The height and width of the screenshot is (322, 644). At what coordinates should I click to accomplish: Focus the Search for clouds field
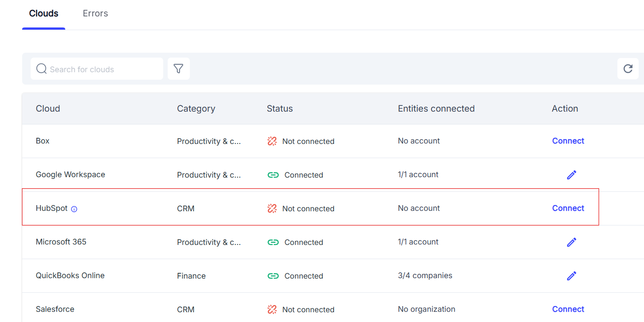(97, 69)
